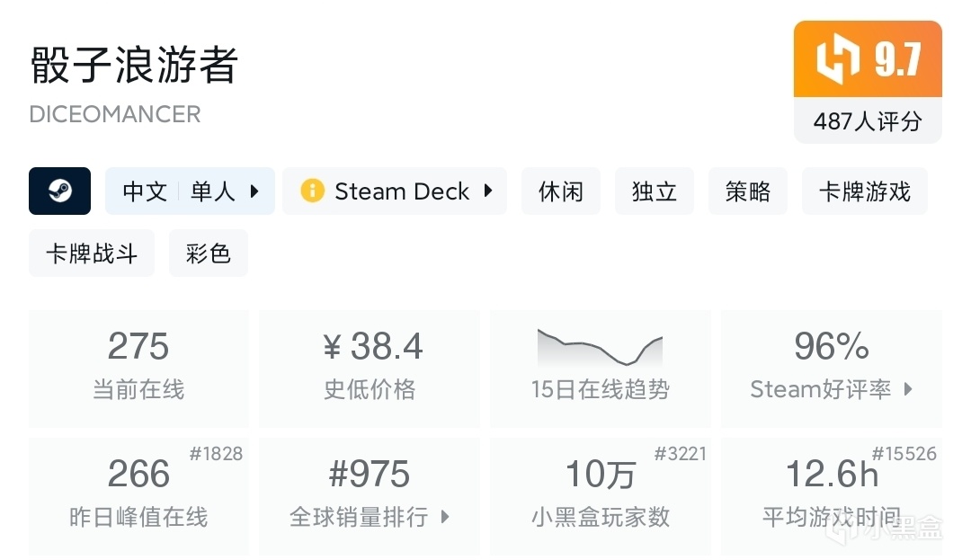Click the yellow Steam Deck info icon
Image resolution: width=971 pixels, height=560 pixels.
click(x=312, y=191)
